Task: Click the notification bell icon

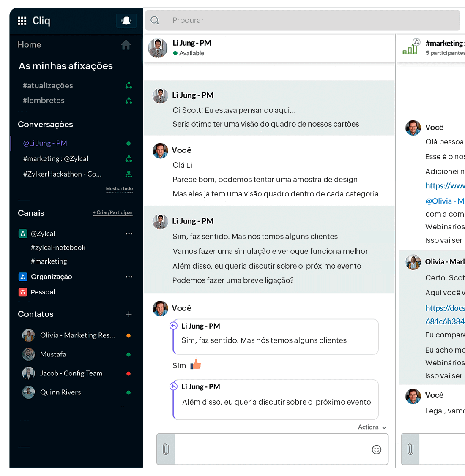Action: click(x=126, y=21)
